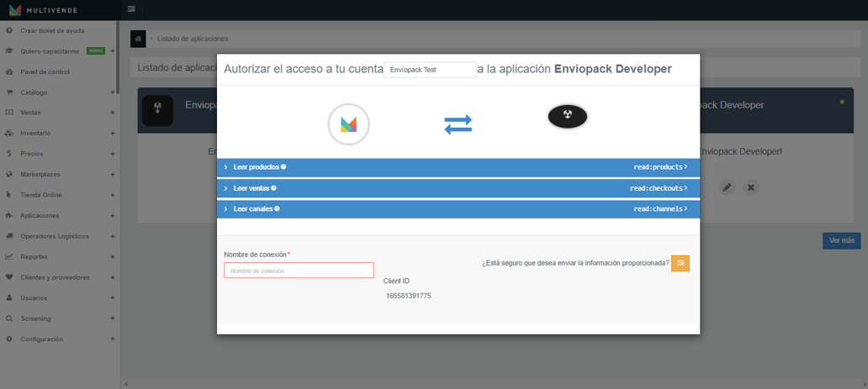Click the Screening magnifier icon
The height and width of the screenshot is (389, 868).
coord(9,318)
